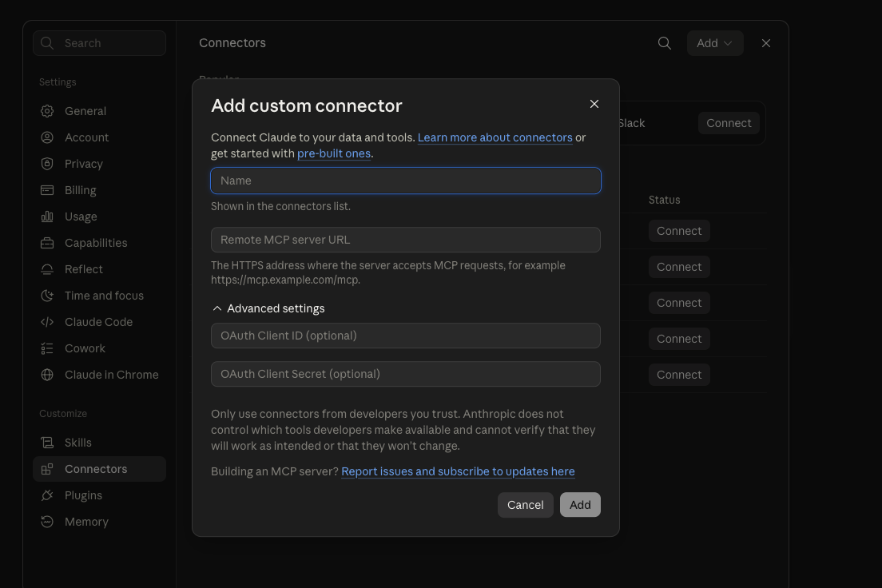The width and height of the screenshot is (882, 588).
Task: Click the General gear icon in sidebar
Action: coord(47,111)
